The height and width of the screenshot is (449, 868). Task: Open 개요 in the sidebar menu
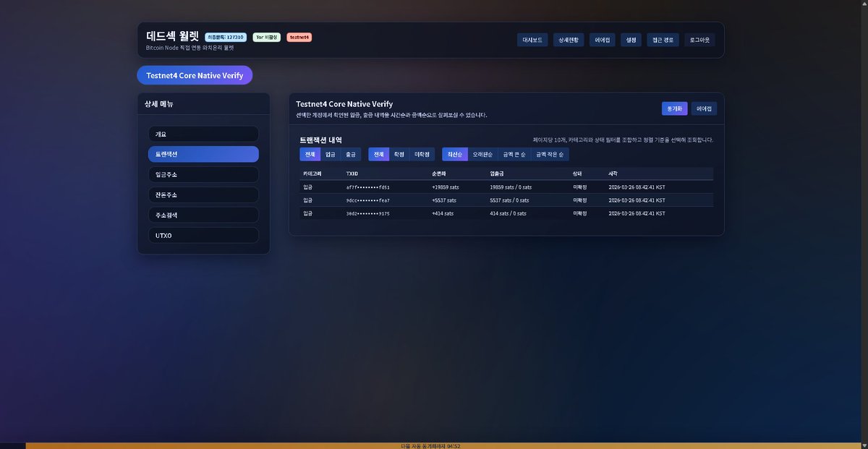[x=203, y=134]
